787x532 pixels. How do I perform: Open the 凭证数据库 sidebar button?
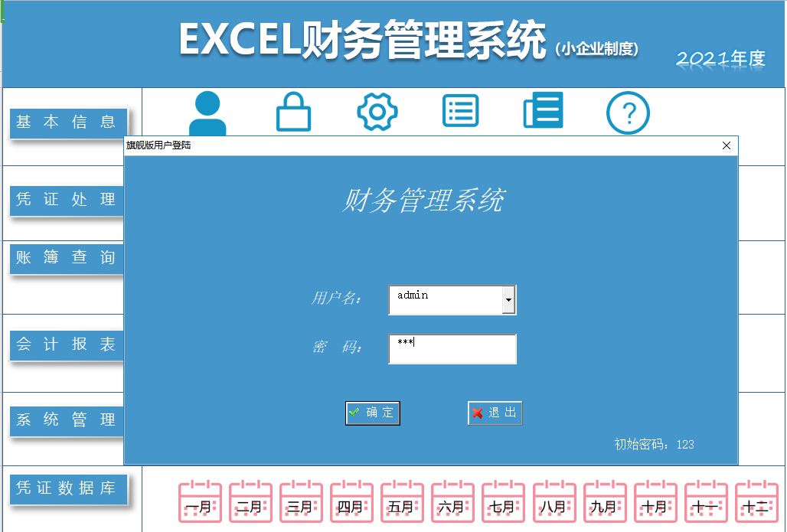(x=68, y=489)
